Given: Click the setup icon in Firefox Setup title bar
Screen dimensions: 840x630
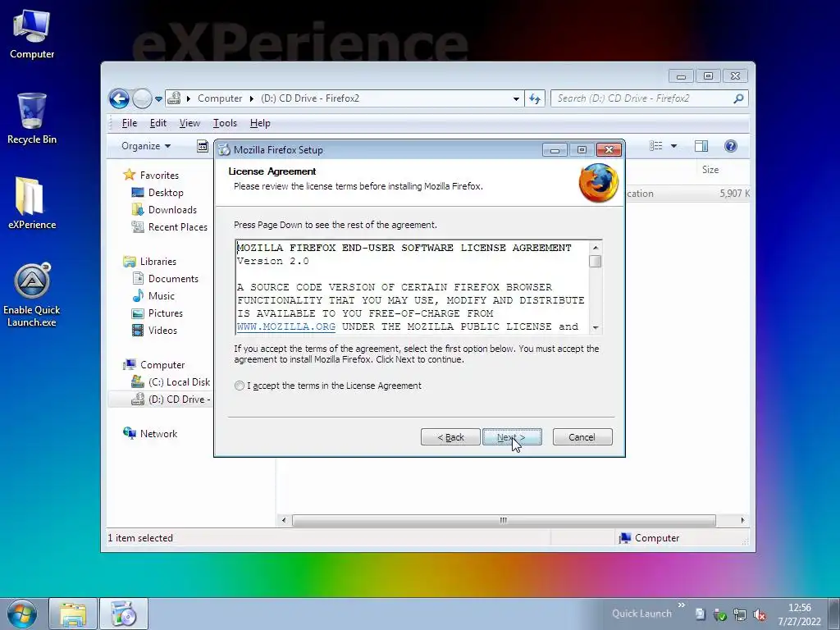Looking at the screenshot, I should [x=225, y=150].
